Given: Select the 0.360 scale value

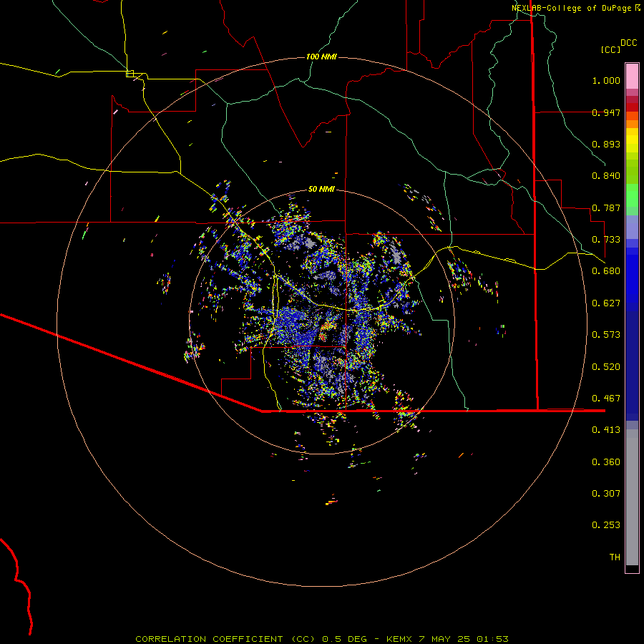Looking at the screenshot, I should coord(606,462).
